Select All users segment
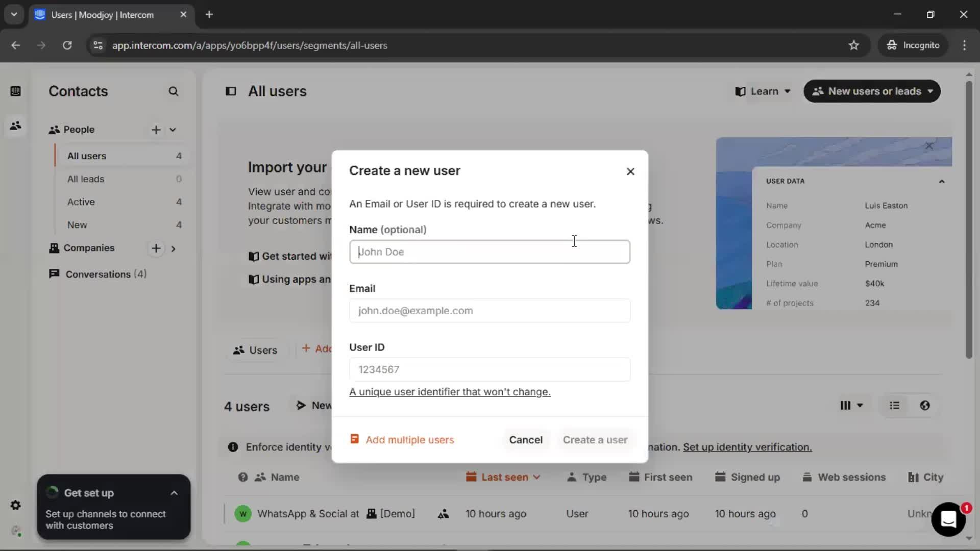The width and height of the screenshot is (980, 551). [x=124, y=156]
